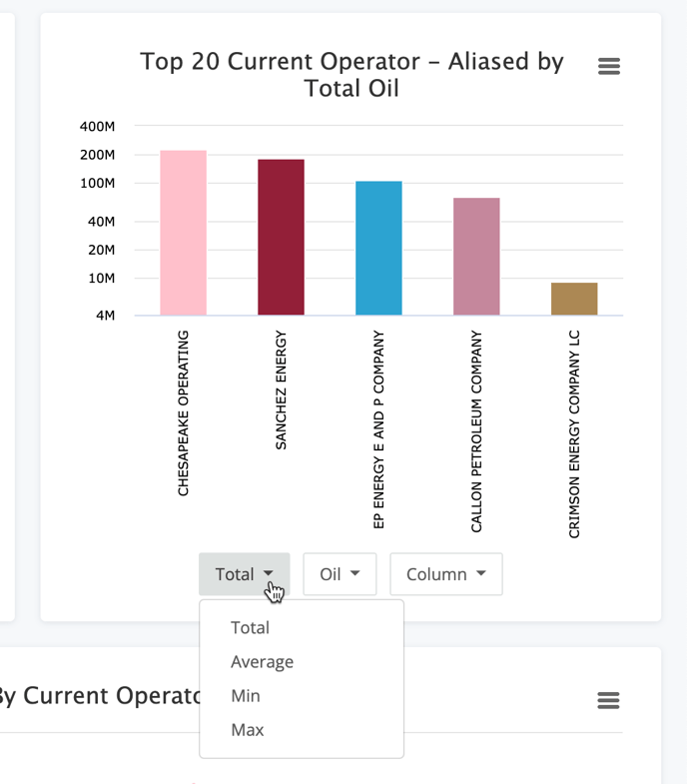Click the Sanchez Energy dark red bar
This screenshot has width=687, height=784.
coord(281,237)
